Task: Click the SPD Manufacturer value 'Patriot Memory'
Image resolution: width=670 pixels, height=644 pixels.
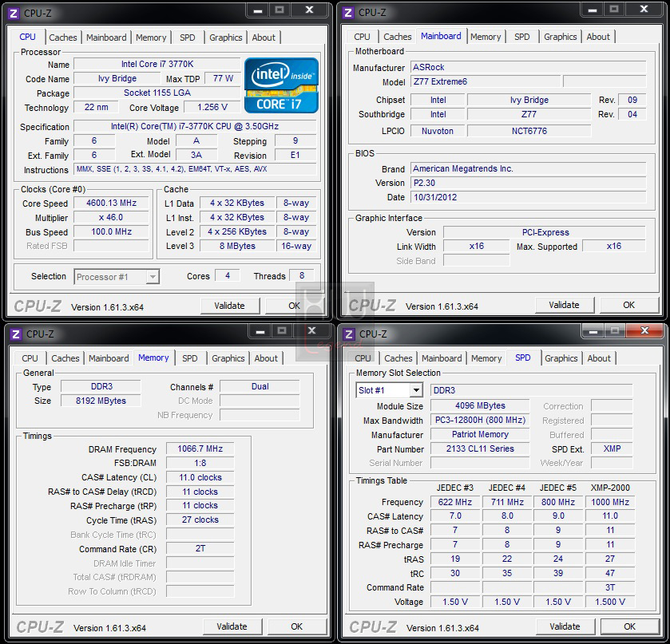Action: coord(480,434)
